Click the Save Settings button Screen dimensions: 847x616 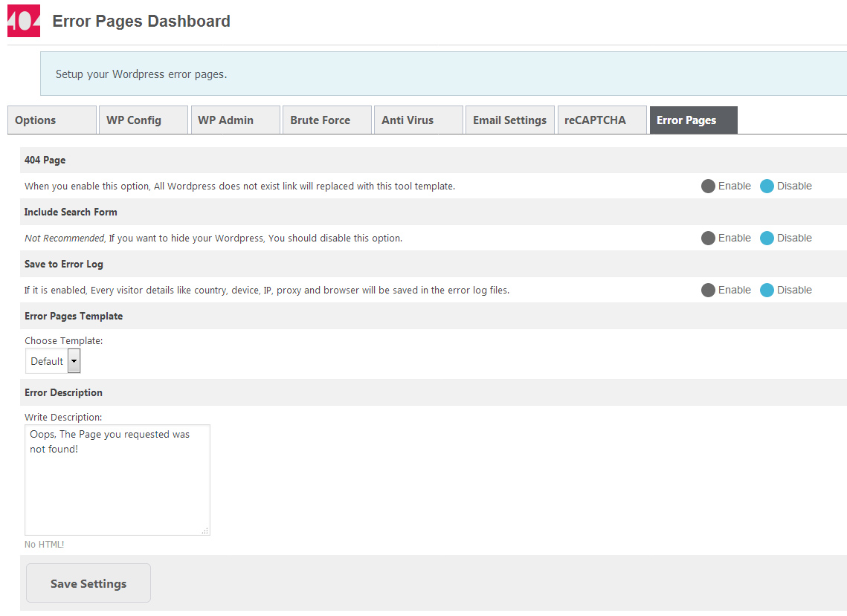click(x=88, y=583)
